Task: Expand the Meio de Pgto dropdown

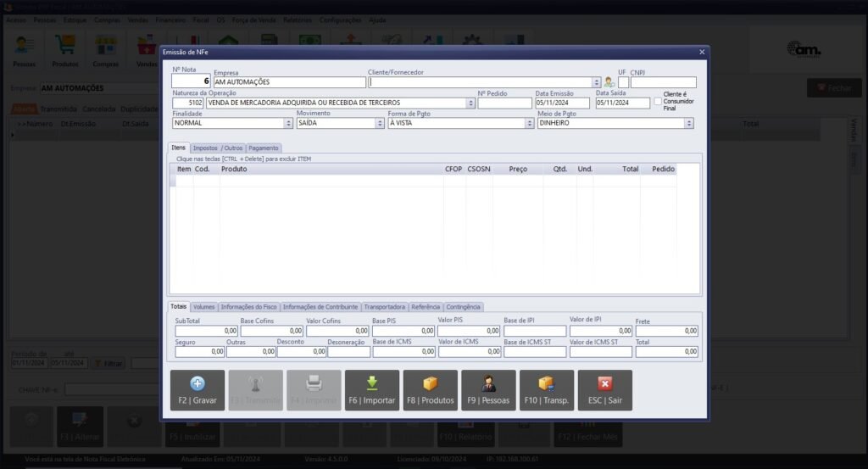Action: click(688, 123)
